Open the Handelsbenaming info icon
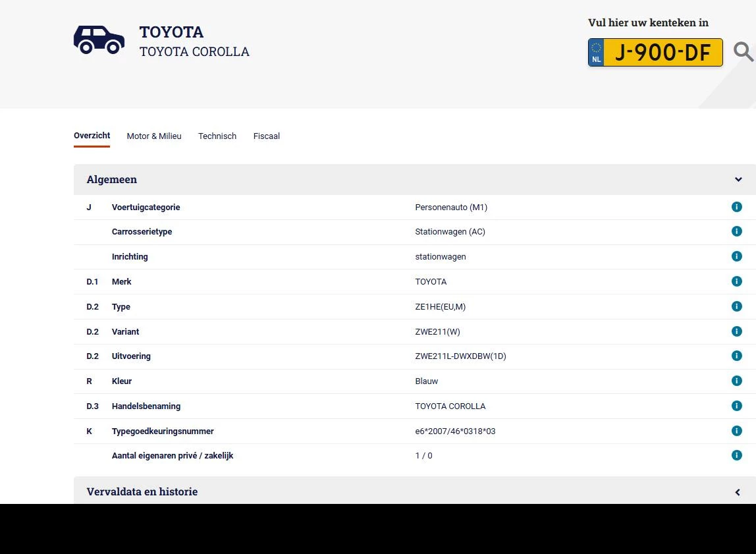The height and width of the screenshot is (554, 756). point(737,406)
